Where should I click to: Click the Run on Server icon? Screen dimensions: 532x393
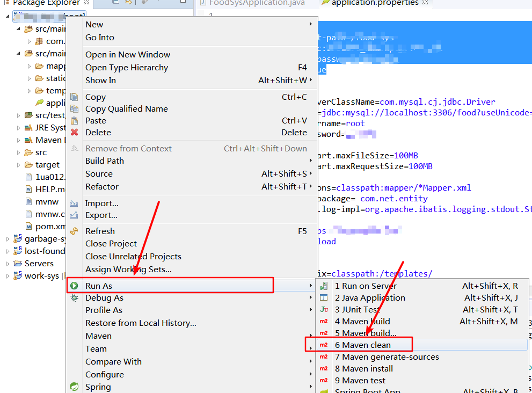click(324, 286)
